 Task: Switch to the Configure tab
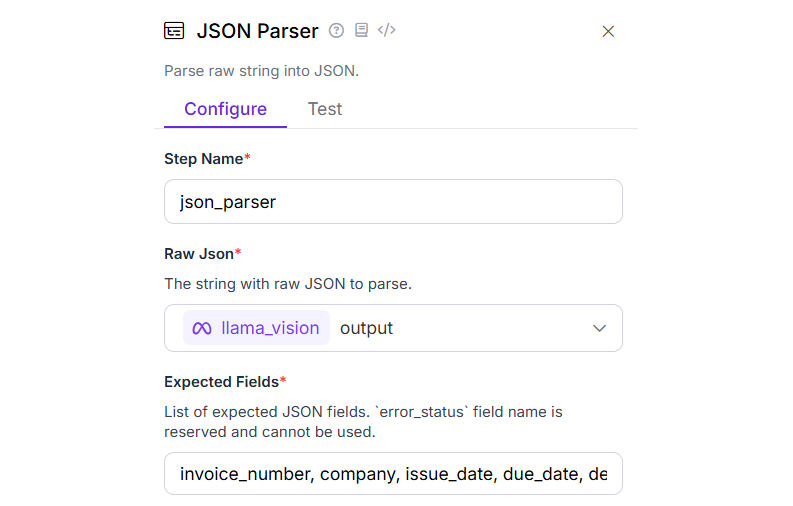225,109
